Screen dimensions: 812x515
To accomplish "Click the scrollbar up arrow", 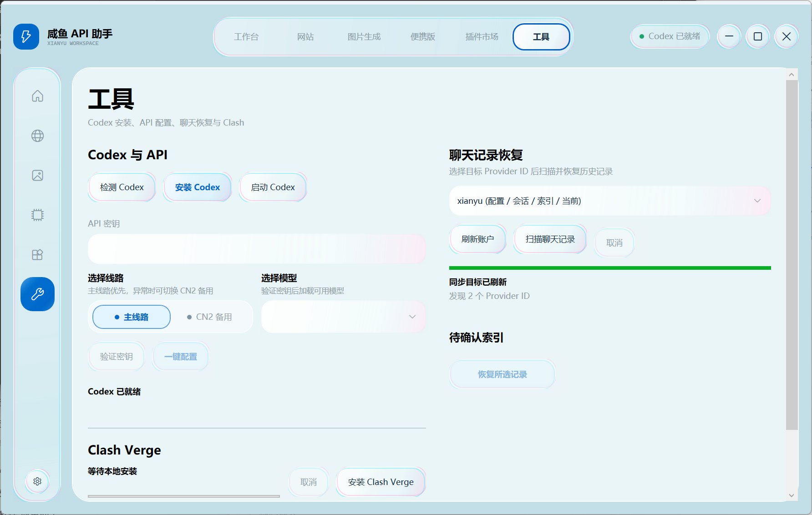I will (x=792, y=75).
